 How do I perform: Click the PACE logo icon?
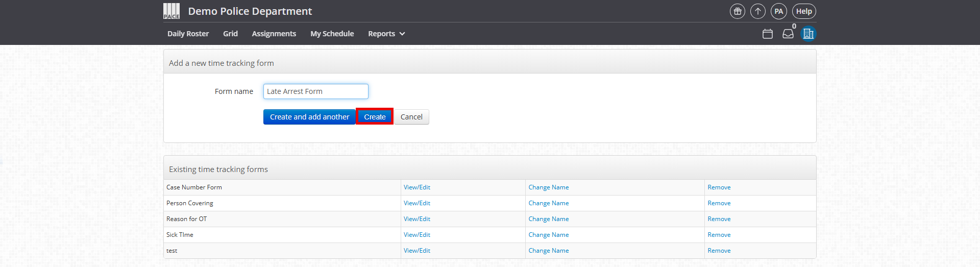(171, 11)
